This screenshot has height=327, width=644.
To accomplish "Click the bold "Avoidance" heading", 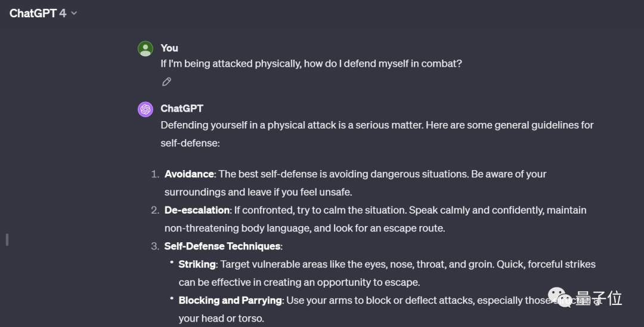I will click(189, 174).
